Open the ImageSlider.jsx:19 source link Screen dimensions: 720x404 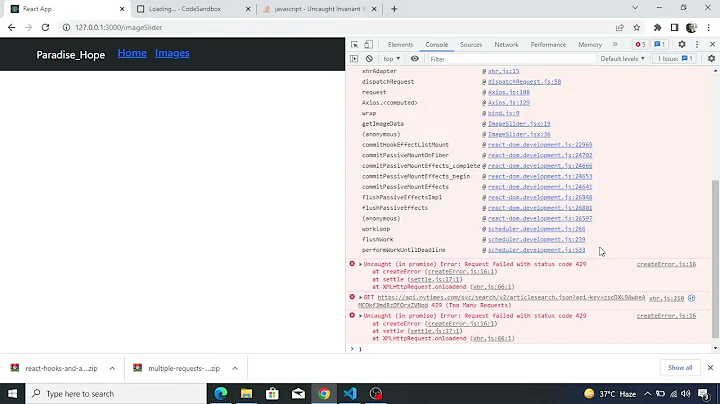(x=519, y=124)
